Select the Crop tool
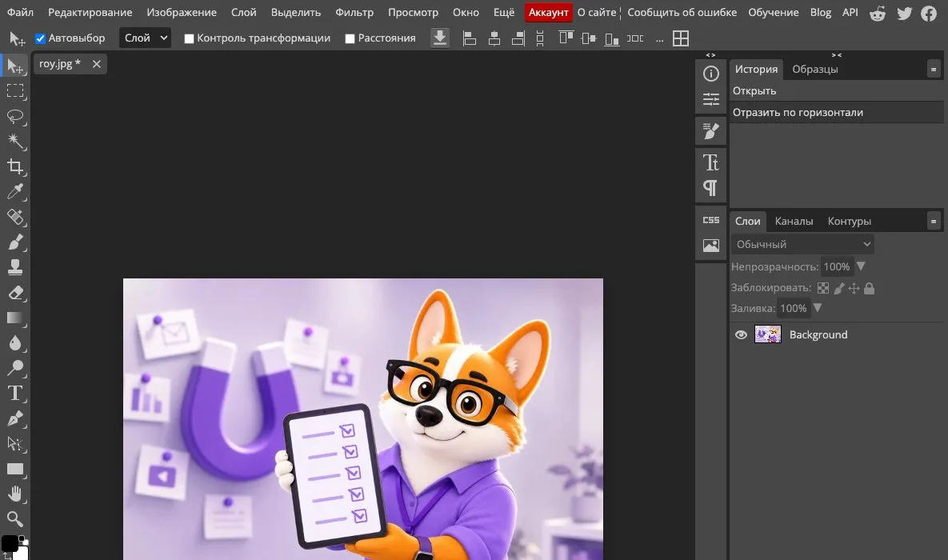Viewport: 948px width, 560px height. tap(15, 167)
